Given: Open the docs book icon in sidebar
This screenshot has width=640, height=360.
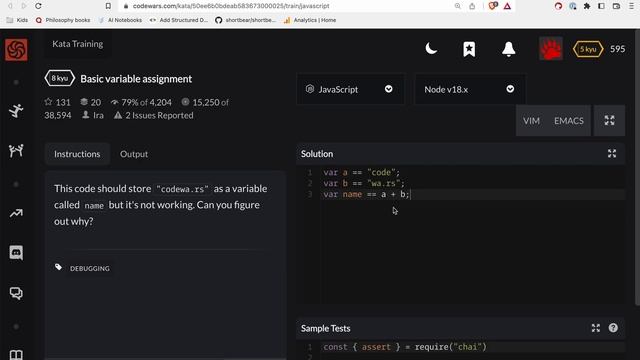Looking at the screenshot, I should 16,354.
